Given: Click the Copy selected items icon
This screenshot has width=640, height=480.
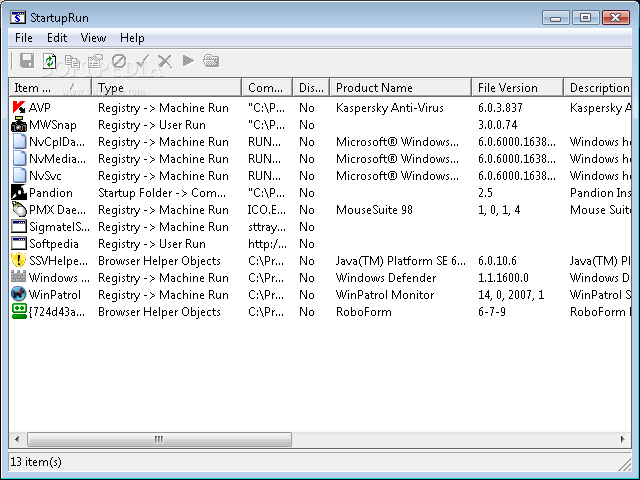Looking at the screenshot, I should pos(73,61).
